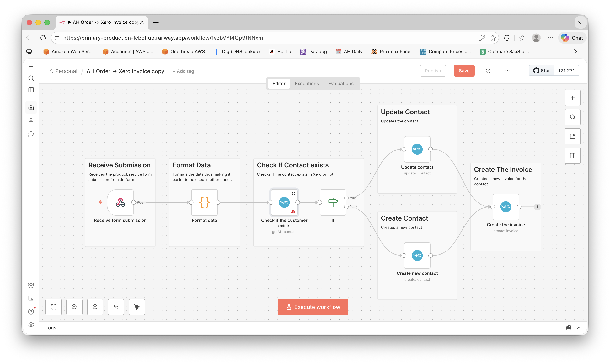
Task: Expand browser tab list chevron
Action: 580,23
